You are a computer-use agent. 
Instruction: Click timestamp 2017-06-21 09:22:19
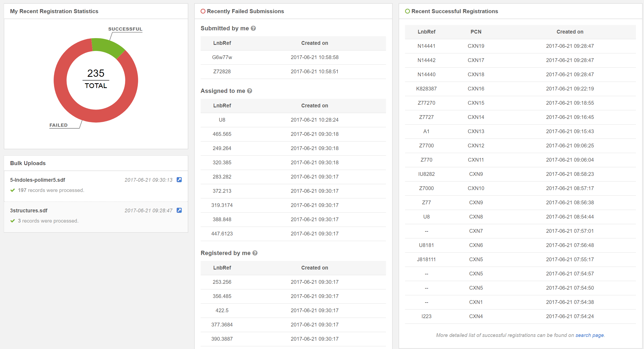point(570,89)
